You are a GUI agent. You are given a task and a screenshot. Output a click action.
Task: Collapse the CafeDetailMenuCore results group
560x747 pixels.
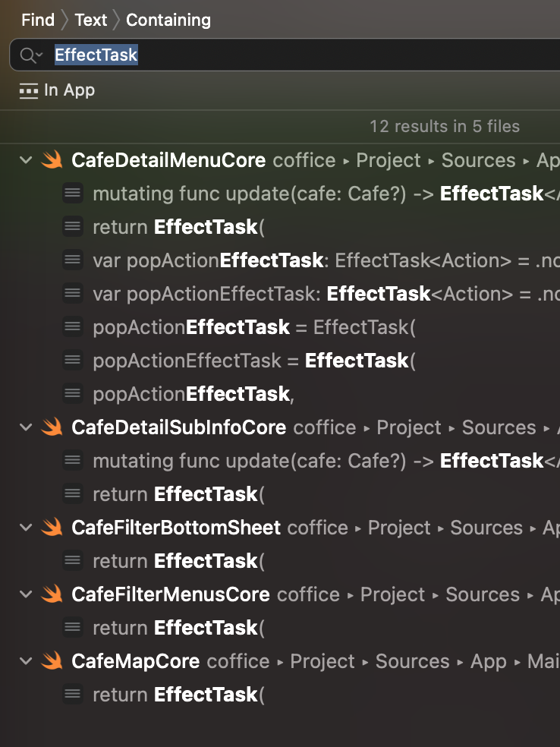point(26,160)
